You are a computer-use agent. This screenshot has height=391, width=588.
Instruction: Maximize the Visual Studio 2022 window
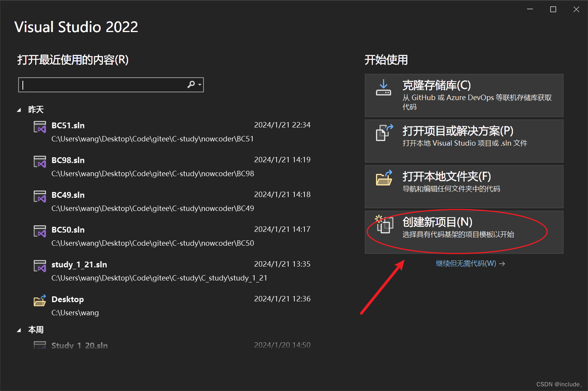(x=553, y=9)
